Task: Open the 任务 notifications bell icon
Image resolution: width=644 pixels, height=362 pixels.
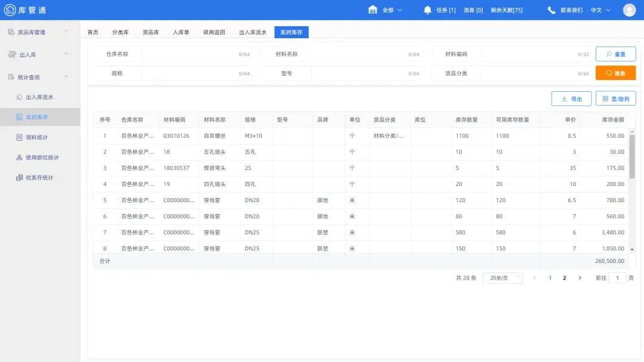Action: (426, 10)
